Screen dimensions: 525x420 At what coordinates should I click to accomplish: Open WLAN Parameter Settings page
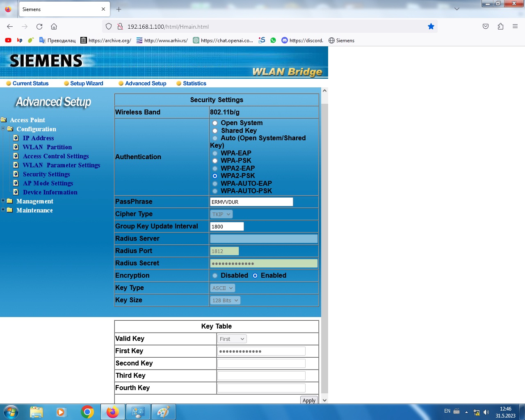[x=62, y=165]
